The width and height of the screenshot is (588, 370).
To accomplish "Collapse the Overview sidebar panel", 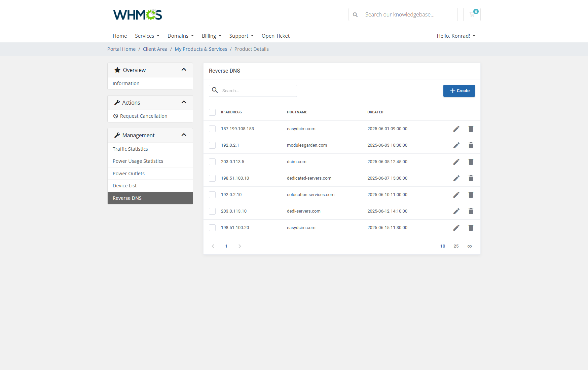I will tap(184, 70).
